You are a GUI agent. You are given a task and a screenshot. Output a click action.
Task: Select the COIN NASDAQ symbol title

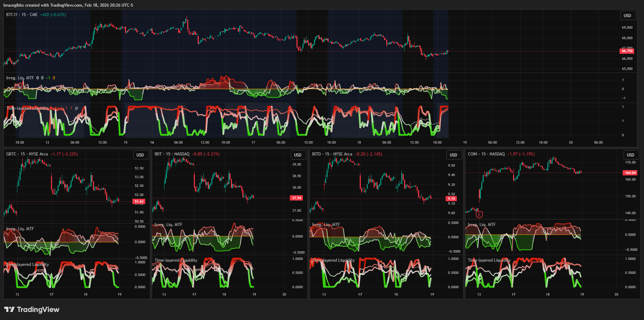pyautogui.click(x=486, y=154)
